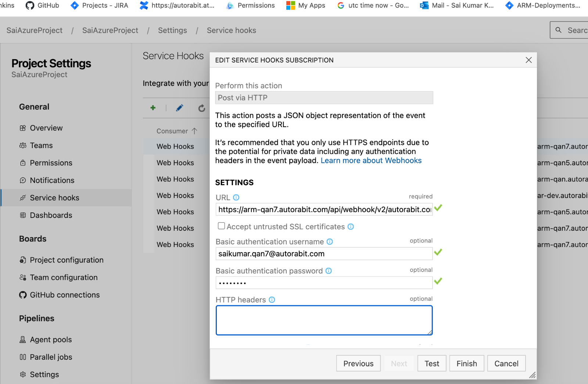Click the Finish button
This screenshot has height=384, width=588.
(466, 363)
